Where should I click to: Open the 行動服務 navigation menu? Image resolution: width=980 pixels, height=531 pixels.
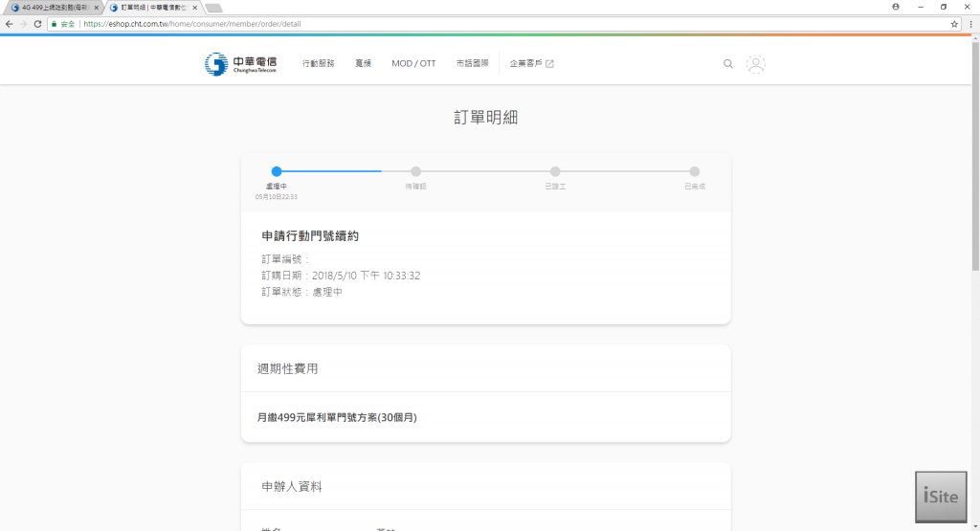[319, 64]
